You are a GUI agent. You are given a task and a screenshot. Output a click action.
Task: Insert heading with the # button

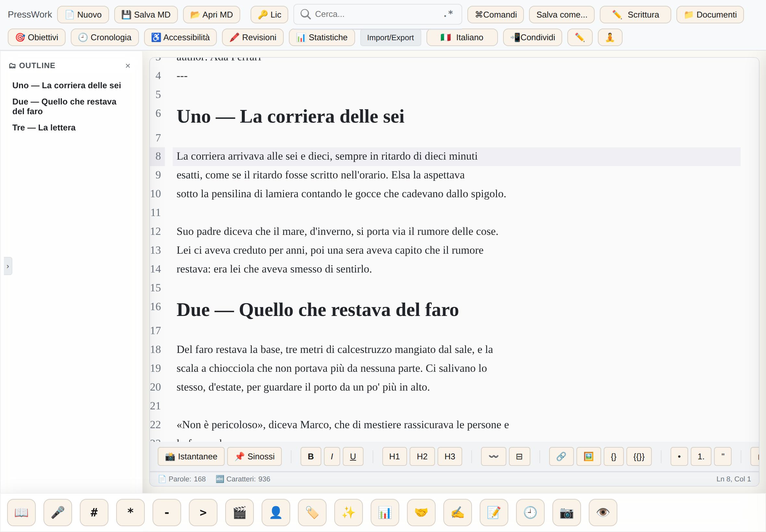point(94,512)
